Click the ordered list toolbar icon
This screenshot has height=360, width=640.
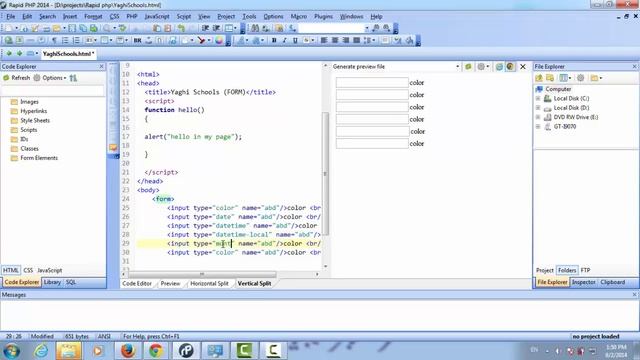(x=76, y=40)
